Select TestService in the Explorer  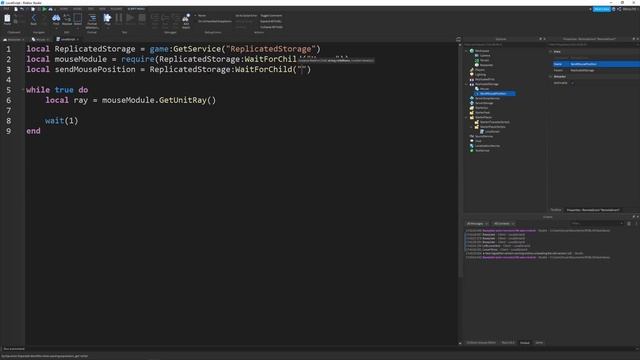tap(482, 151)
